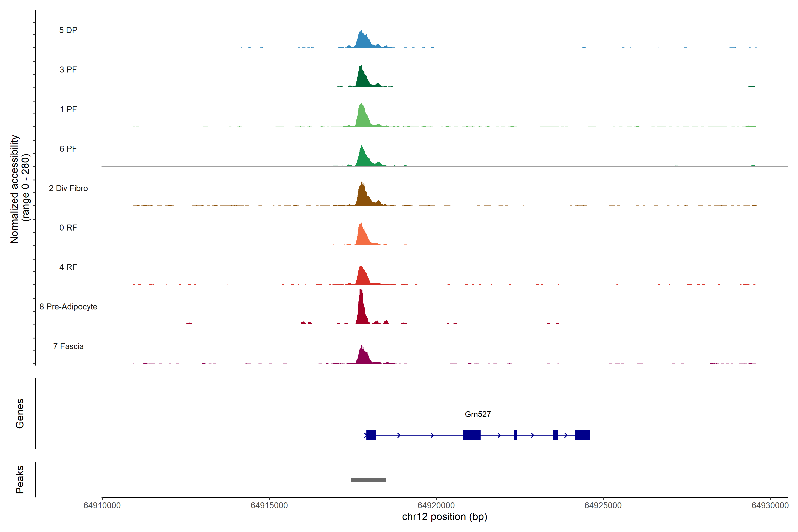Click the 7 Fascia track label
The width and height of the screenshot is (798, 532).
pyautogui.click(x=68, y=346)
